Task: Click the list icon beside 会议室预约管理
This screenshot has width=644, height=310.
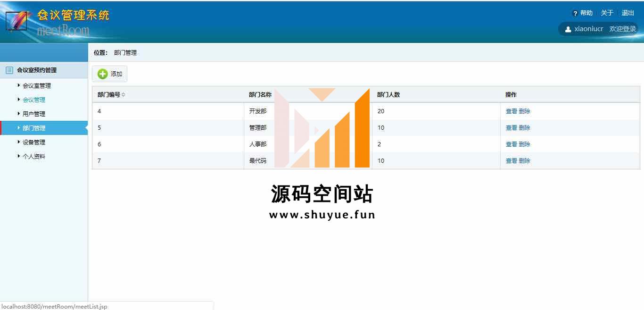Action: pyautogui.click(x=9, y=70)
